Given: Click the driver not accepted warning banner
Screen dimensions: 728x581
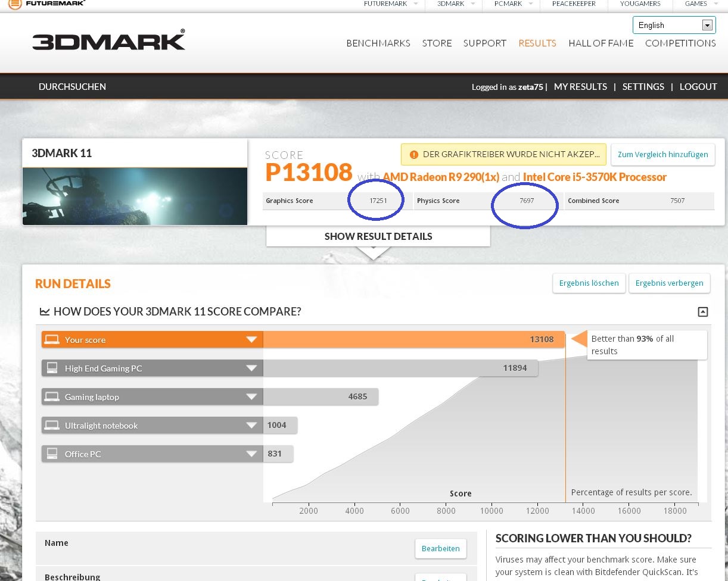Looking at the screenshot, I should click(503, 154).
